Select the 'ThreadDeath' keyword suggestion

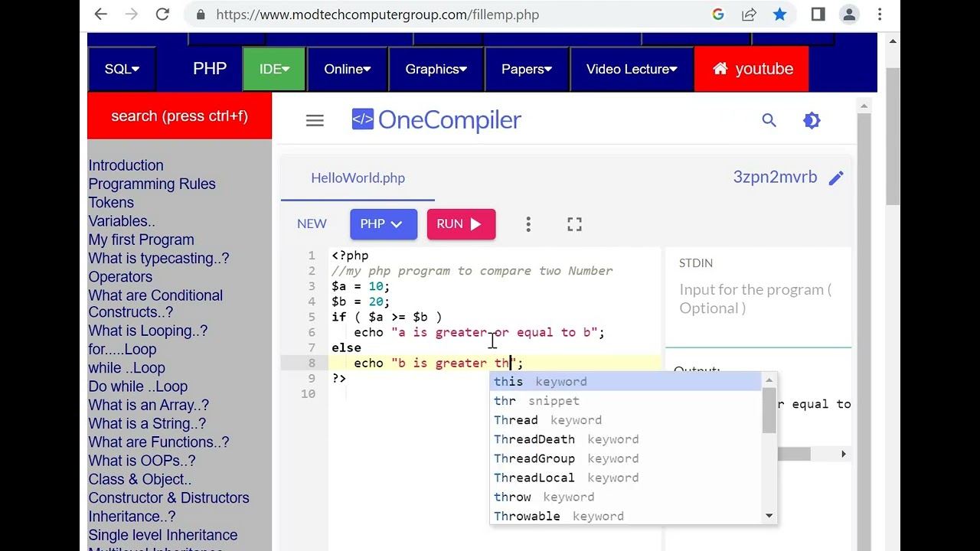pyautogui.click(x=626, y=439)
